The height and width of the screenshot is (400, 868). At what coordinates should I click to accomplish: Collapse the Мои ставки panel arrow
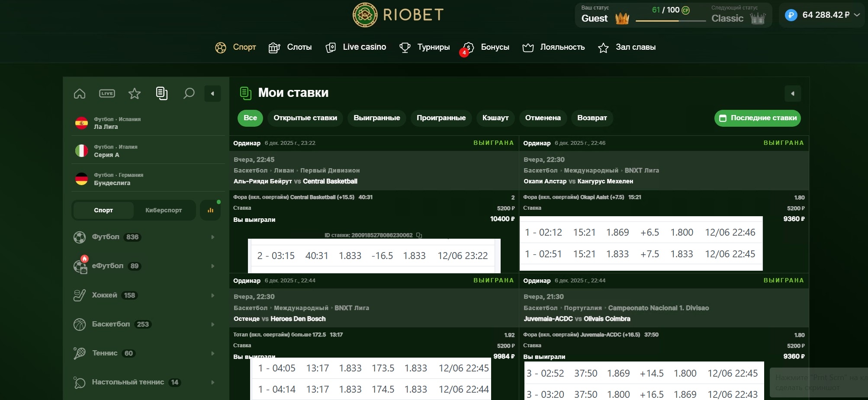[x=792, y=93]
